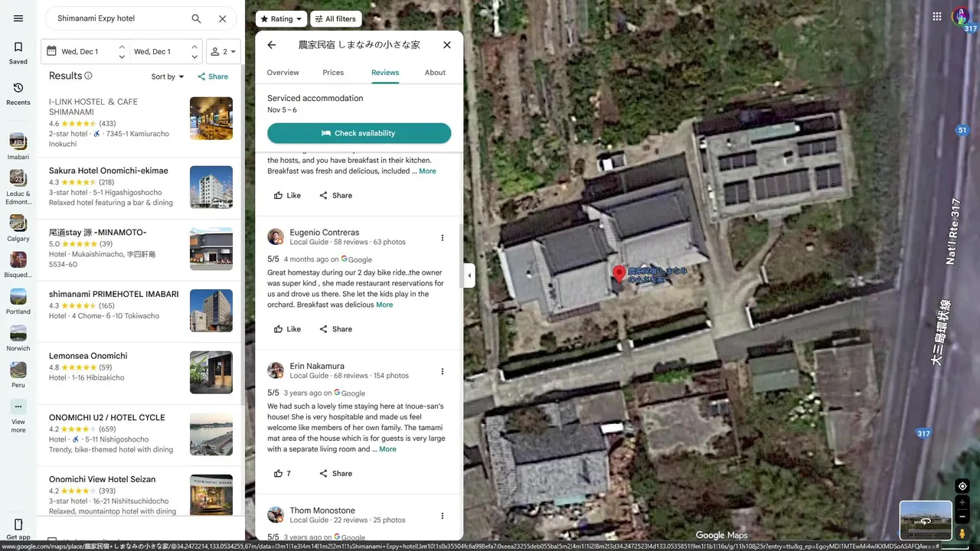
Task: Go back from place details
Action: pos(271,45)
